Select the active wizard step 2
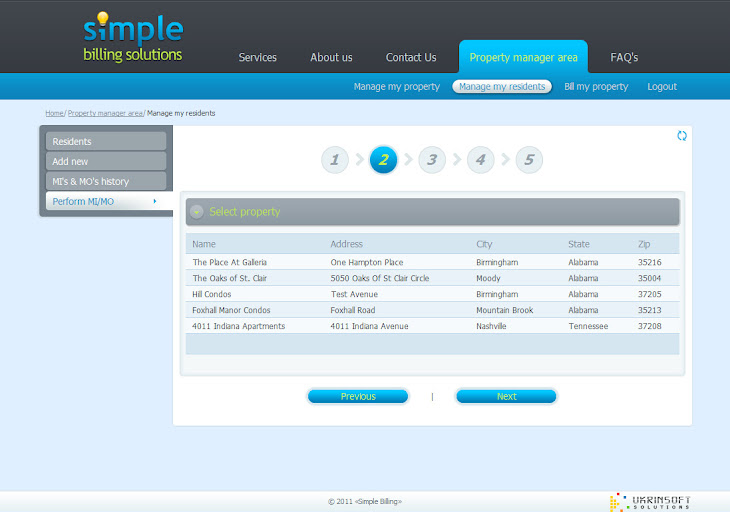The width and height of the screenshot is (730, 512). (x=383, y=160)
